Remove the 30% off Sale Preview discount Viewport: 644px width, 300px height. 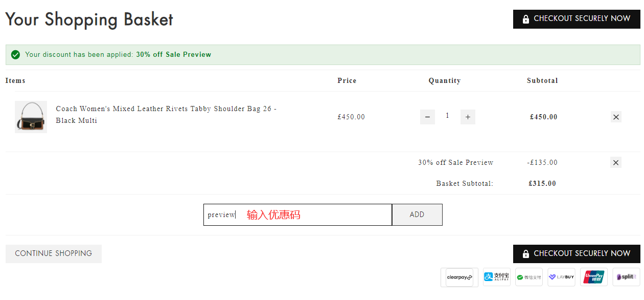616,163
